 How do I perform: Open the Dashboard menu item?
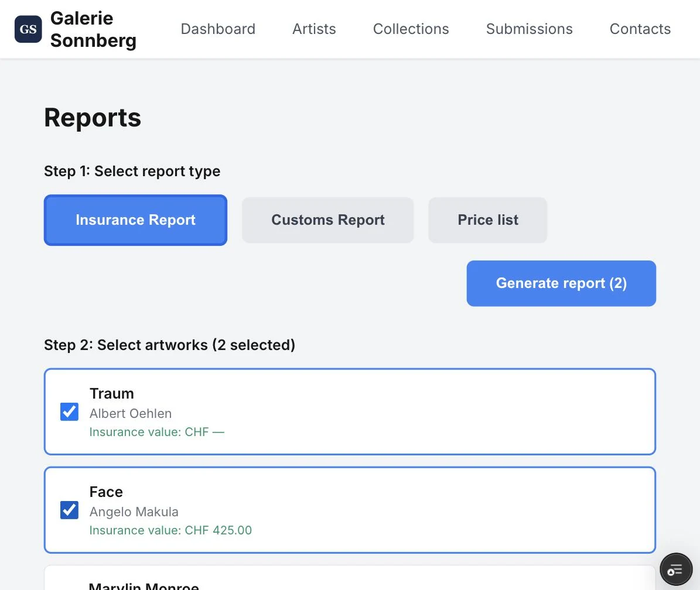[218, 29]
